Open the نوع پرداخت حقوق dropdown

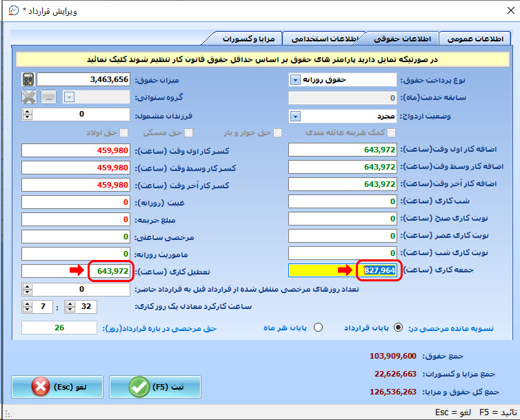pyautogui.click(x=295, y=80)
